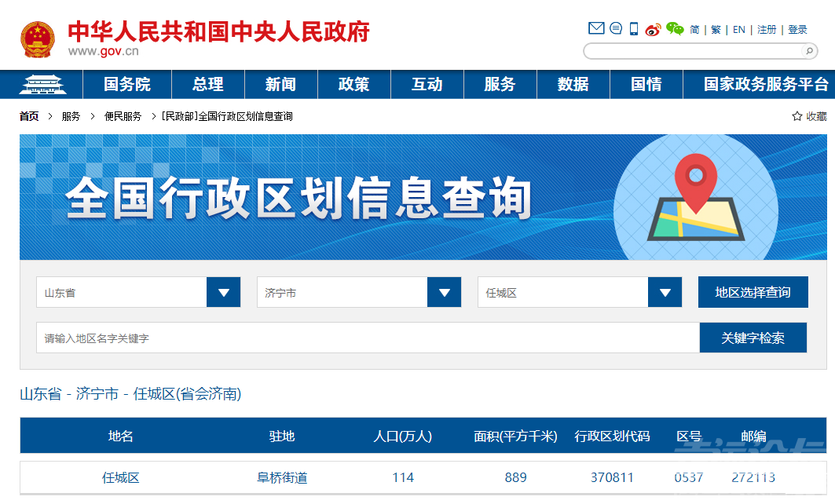Click the chat bubble message icon
The image size is (835, 504).
click(x=616, y=29)
